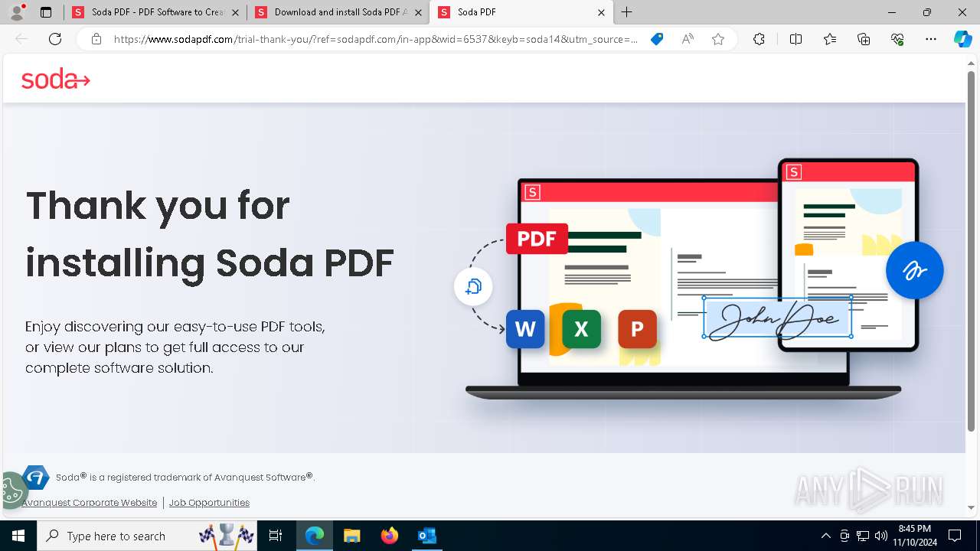The width and height of the screenshot is (980, 551).
Task: Go back to previous page
Action: point(21,39)
